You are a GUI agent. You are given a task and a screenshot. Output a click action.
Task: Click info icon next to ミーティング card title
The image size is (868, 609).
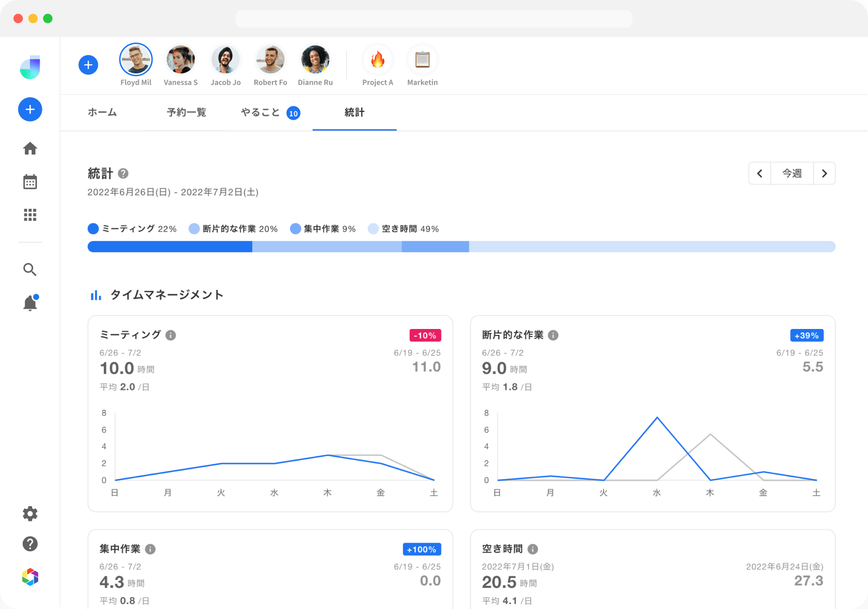point(171,335)
